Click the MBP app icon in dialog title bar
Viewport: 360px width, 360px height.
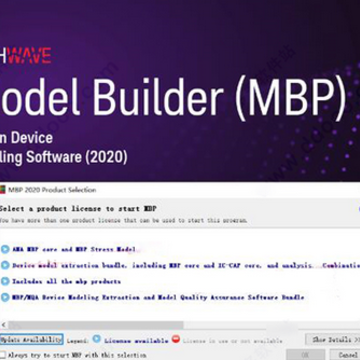(2, 190)
